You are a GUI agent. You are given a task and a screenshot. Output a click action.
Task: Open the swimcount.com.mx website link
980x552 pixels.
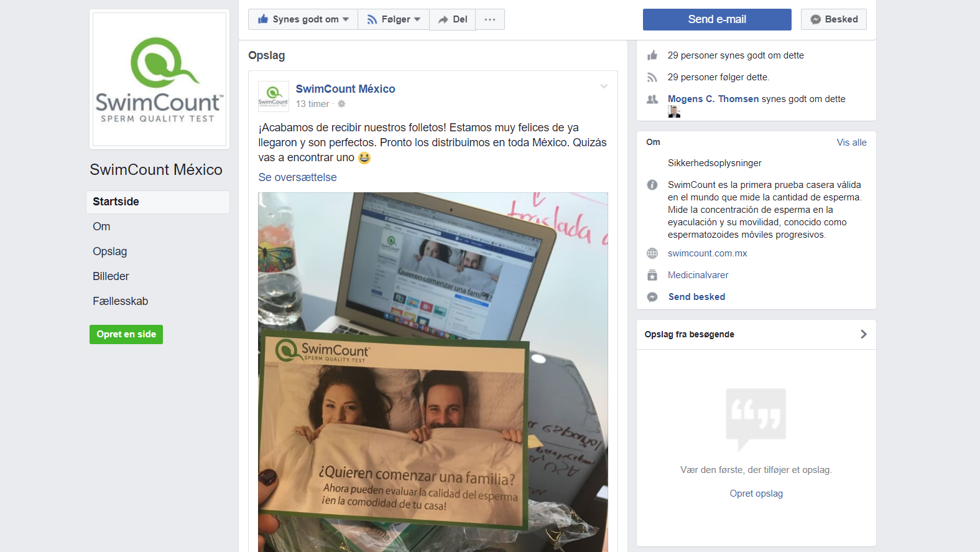[x=707, y=253]
